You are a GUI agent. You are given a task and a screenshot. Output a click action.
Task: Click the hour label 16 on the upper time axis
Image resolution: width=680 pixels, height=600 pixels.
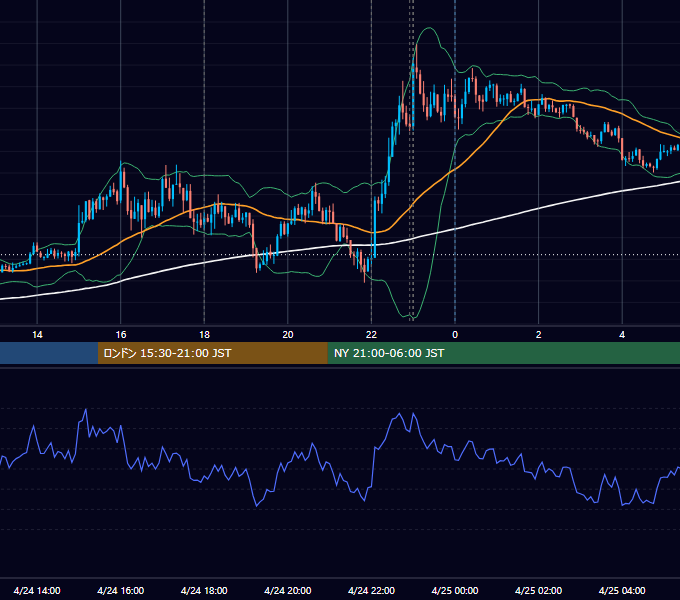pyautogui.click(x=121, y=335)
